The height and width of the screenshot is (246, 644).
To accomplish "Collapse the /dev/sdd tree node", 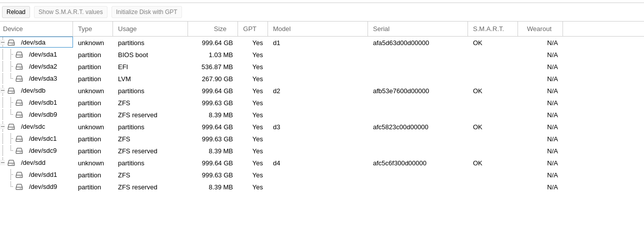I will (2, 163).
